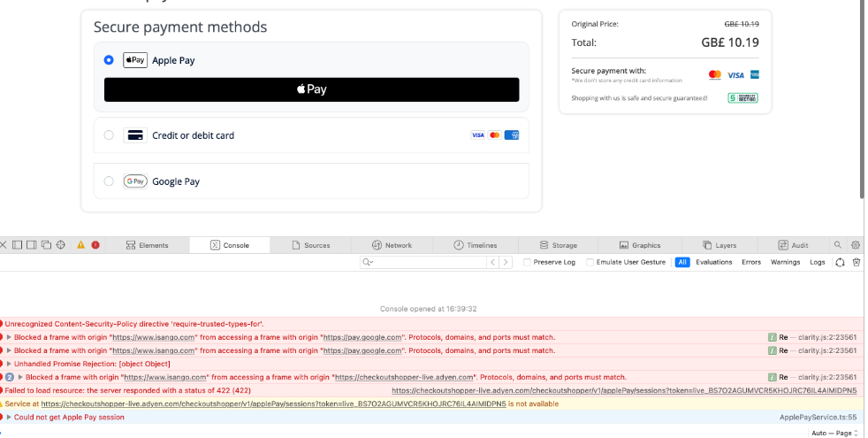This screenshot has width=868, height=438.
Task: Open the failed resource URL beside the 422 error
Action: click(x=624, y=390)
